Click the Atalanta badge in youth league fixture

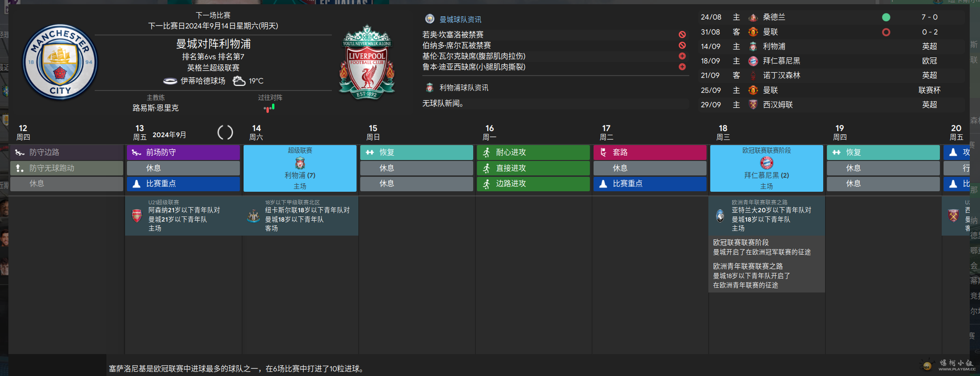click(720, 216)
